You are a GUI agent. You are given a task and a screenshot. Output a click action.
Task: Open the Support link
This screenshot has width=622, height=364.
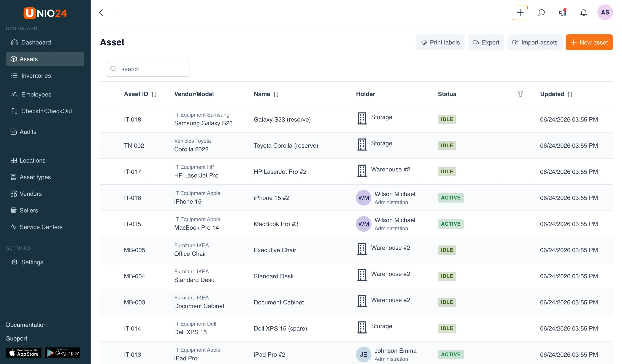pos(17,338)
